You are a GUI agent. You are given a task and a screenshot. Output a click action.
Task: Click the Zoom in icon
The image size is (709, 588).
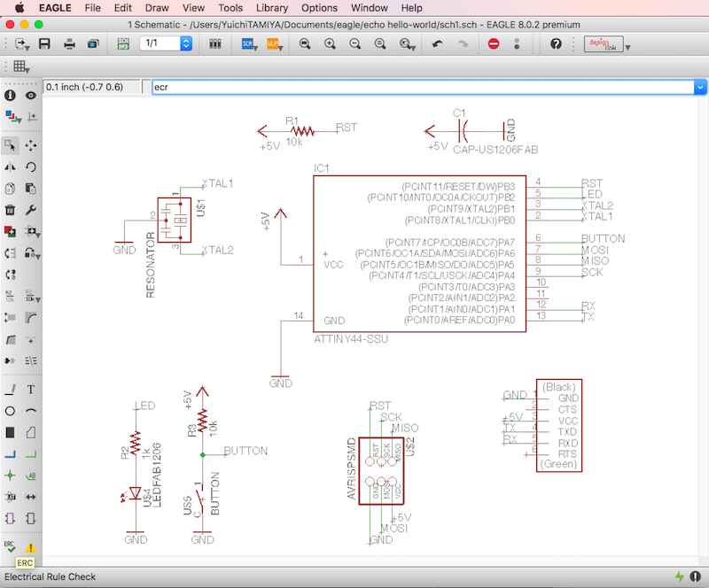click(x=330, y=44)
